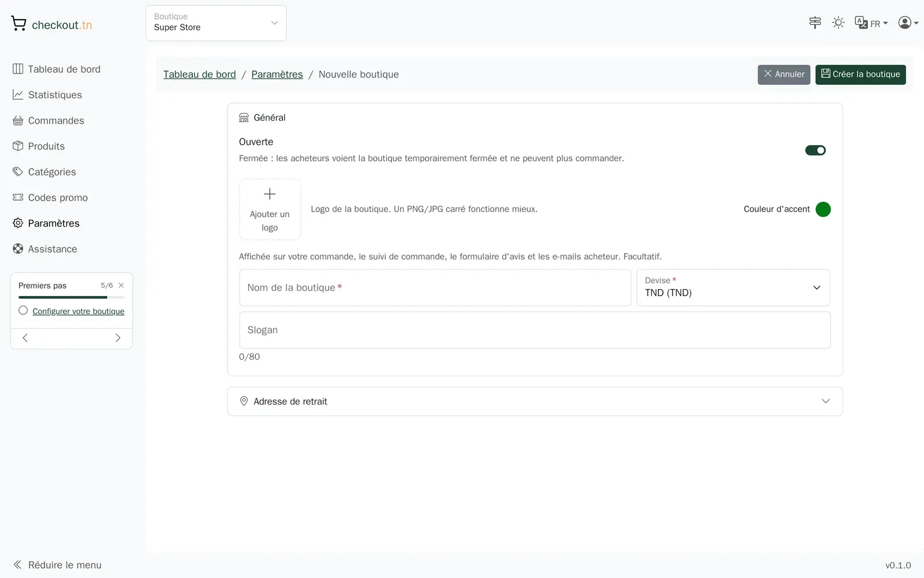The width and height of the screenshot is (924, 578).
Task: Open the Boutique Super Store selector
Action: coord(216,23)
